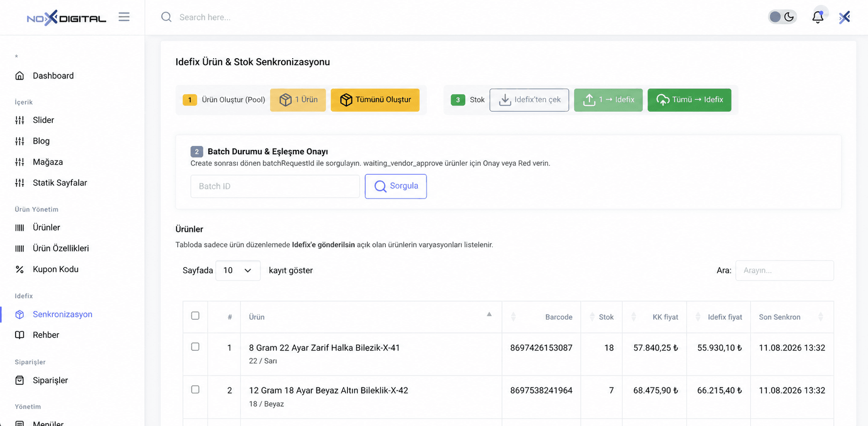The height and width of the screenshot is (426, 868).
Task: Open the Sayfada records-per-page dropdown
Action: [237, 270]
